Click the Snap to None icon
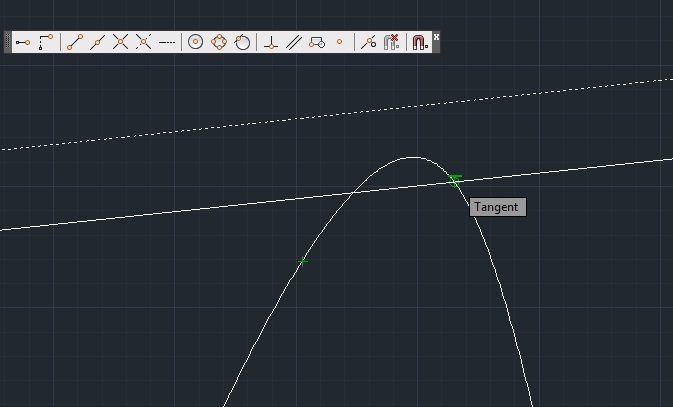673x407 pixels. click(x=391, y=42)
